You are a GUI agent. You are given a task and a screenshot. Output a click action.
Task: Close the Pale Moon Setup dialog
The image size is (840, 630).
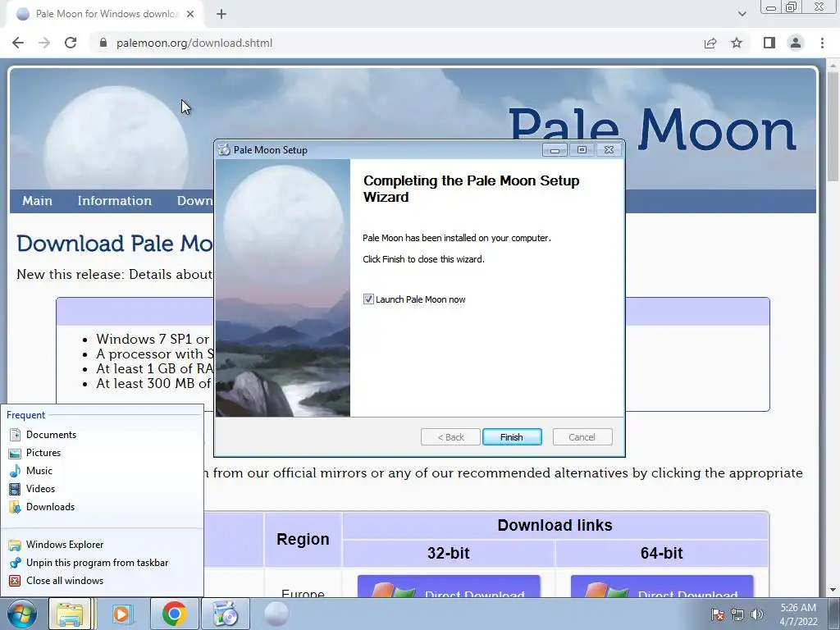click(609, 150)
